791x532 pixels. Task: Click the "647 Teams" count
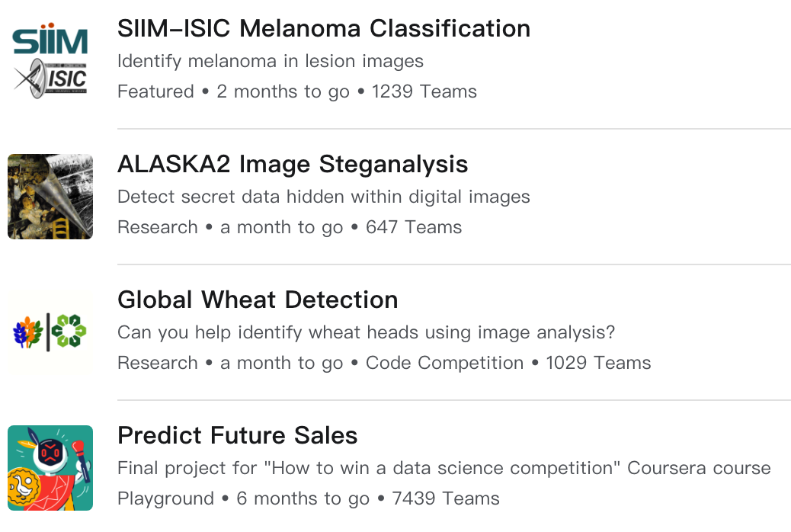pyautogui.click(x=414, y=227)
